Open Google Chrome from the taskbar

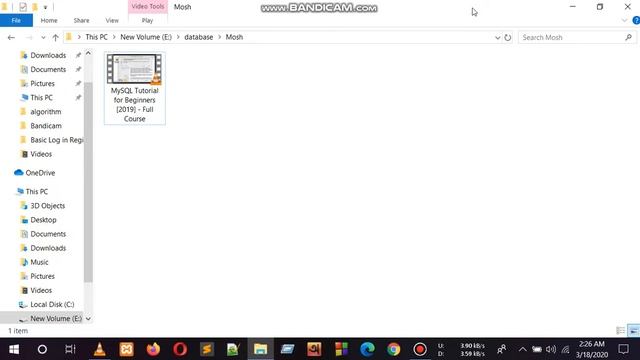(394, 349)
